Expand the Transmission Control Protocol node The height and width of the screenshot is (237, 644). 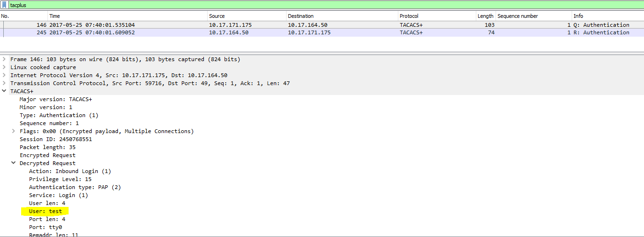4,83
